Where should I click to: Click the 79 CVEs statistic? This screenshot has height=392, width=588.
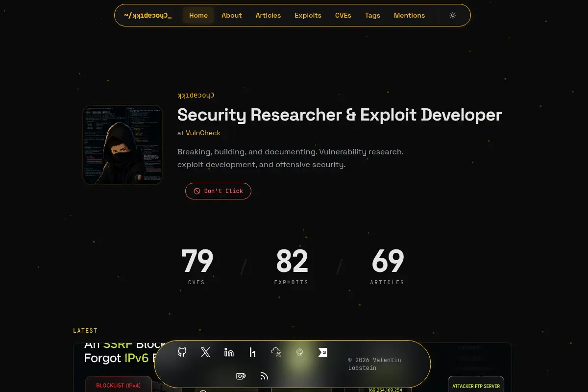pos(197,267)
